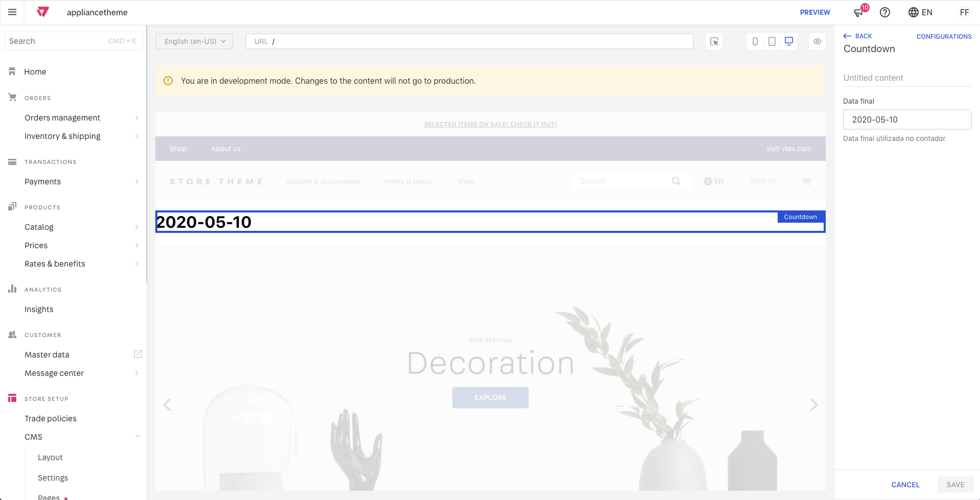Expand Orders management submenu
Viewport: 980px width, 500px height.
point(137,117)
